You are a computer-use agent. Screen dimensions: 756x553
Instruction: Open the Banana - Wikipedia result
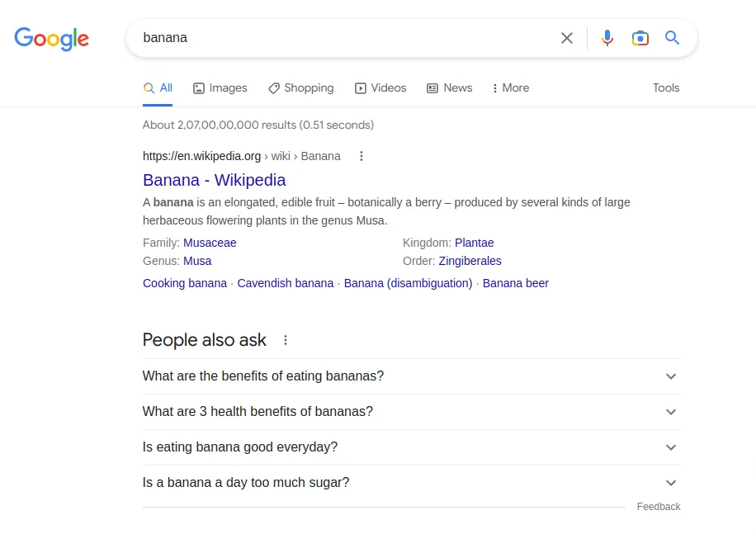point(214,180)
